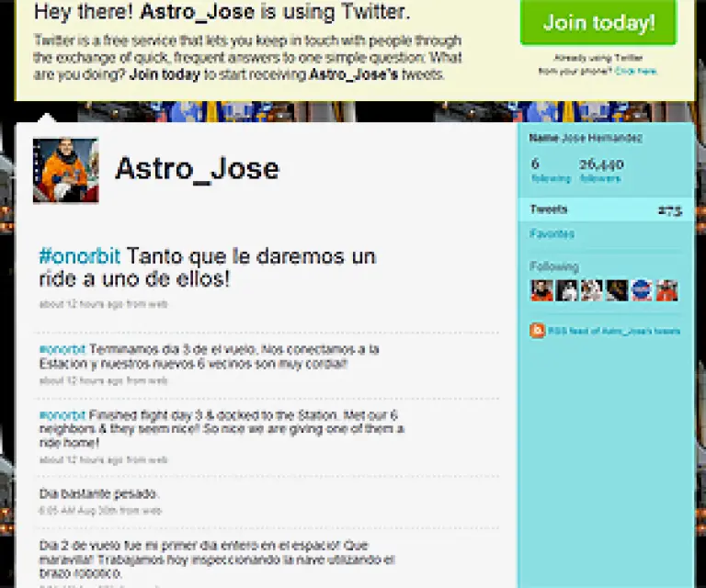
Task: Open the Favorites tab in sidebar
Action: click(x=552, y=234)
